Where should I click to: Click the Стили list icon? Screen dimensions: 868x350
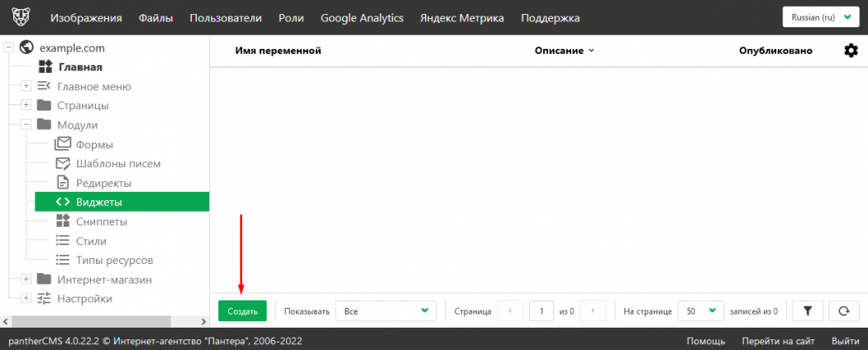(x=63, y=241)
